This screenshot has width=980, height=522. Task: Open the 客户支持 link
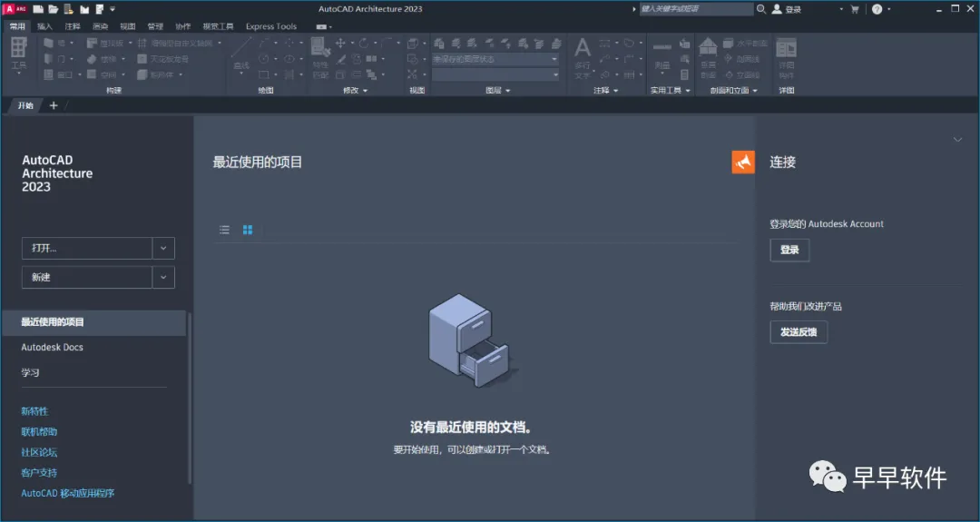[x=39, y=473]
